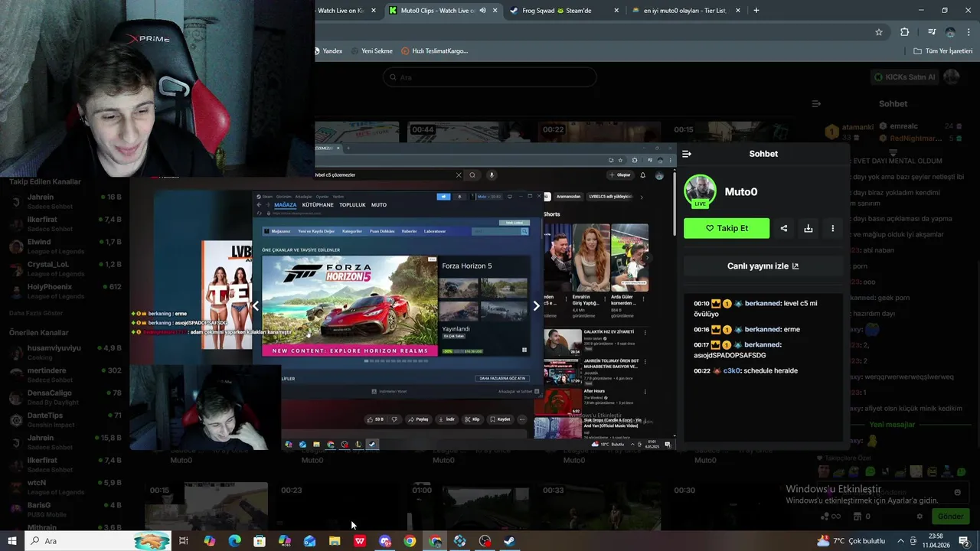Click the Muto0 profile avatar
Viewport: 980px width, 551px height.
(700, 191)
